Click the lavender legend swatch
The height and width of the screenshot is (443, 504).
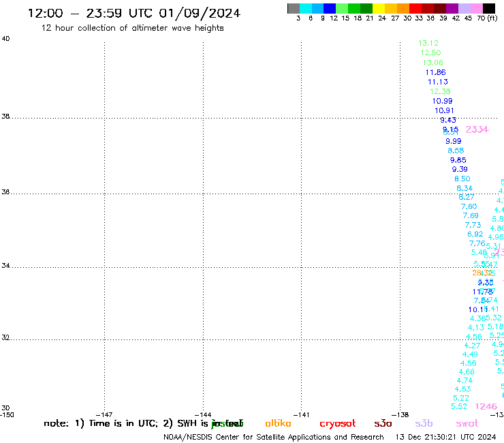pos(464,8)
